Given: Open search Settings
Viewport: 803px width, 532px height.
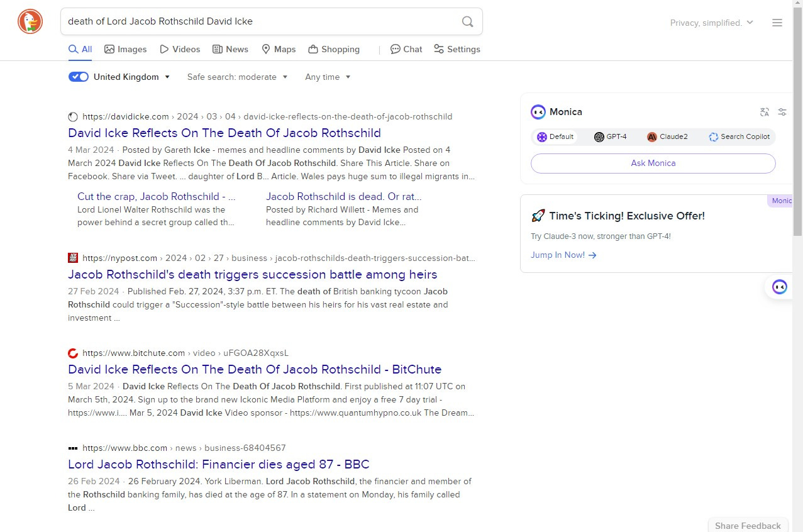Looking at the screenshot, I should [457, 49].
